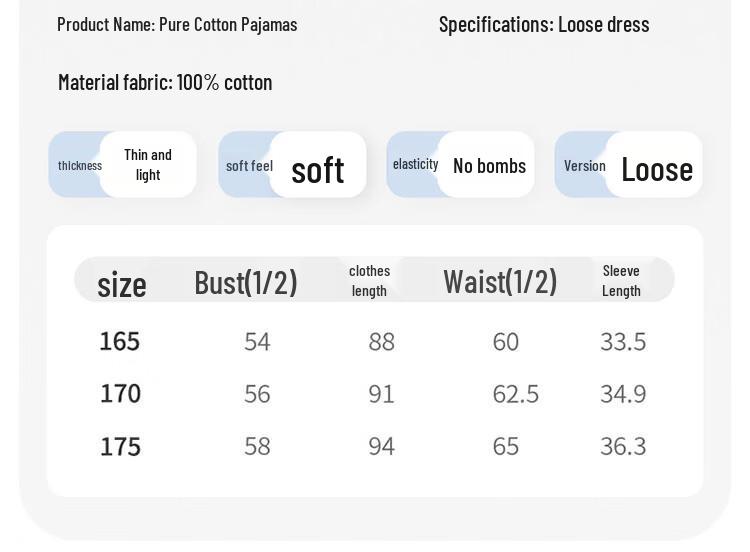Image resolution: width=750 pixels, height=552 pixels.
Task: Choose the size 175 row label
Action: [120, 446]
